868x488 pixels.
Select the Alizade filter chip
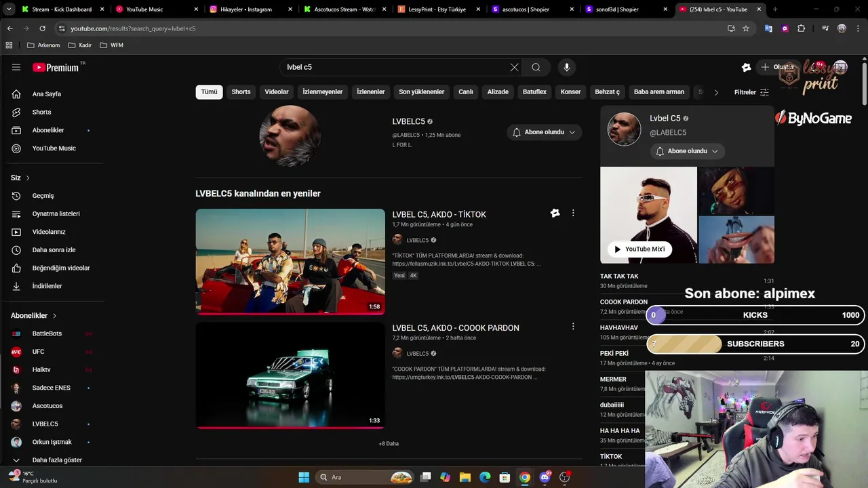(x=498, y=92)
